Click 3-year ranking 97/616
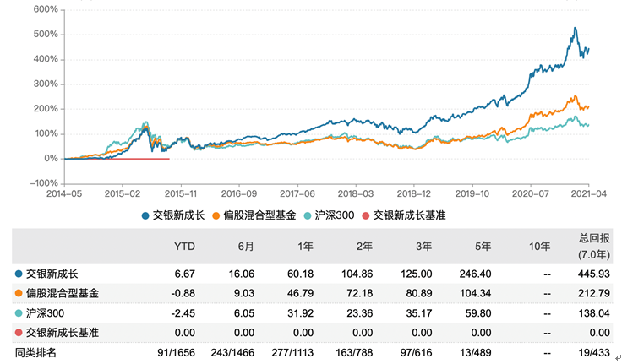 416,352
